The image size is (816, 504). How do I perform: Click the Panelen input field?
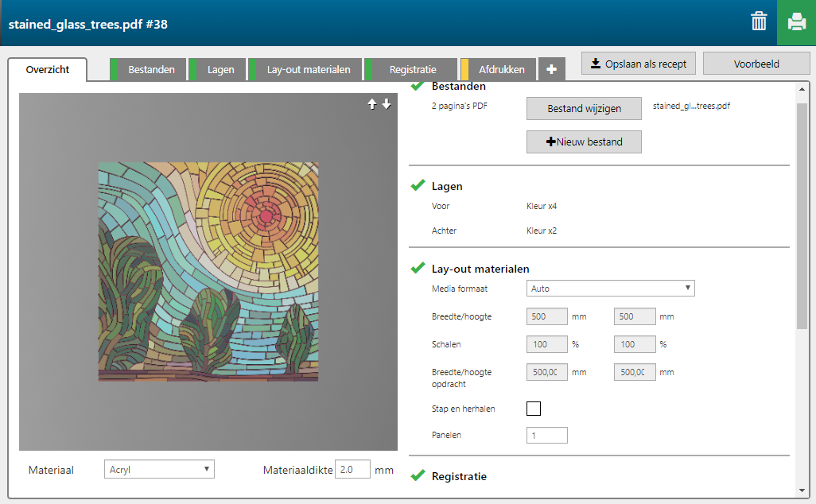coord(547,436)
